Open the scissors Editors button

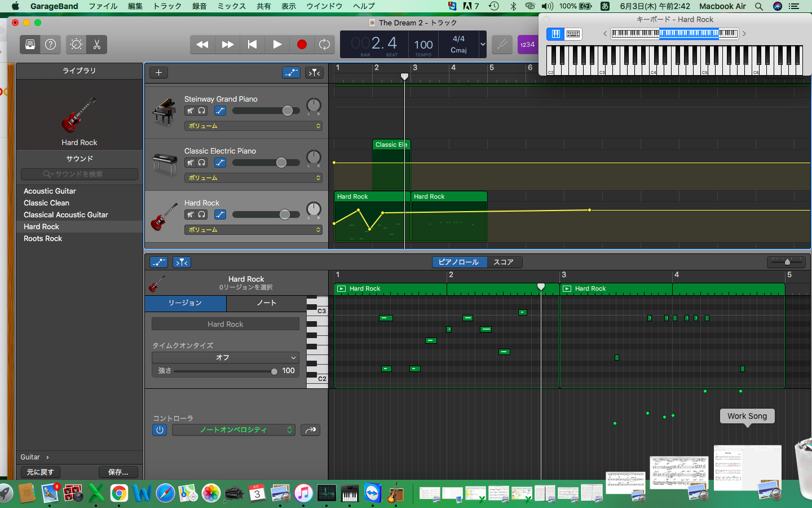click(97, 45)
